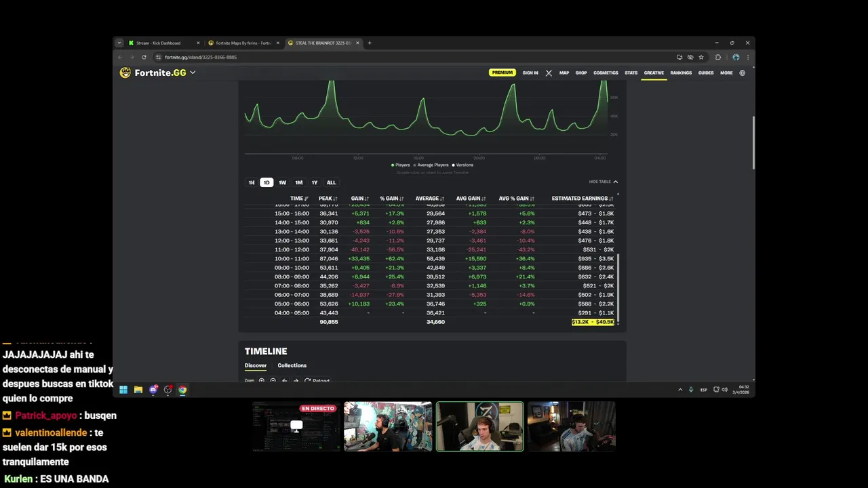Expand the MORE menu

(726, 73)
